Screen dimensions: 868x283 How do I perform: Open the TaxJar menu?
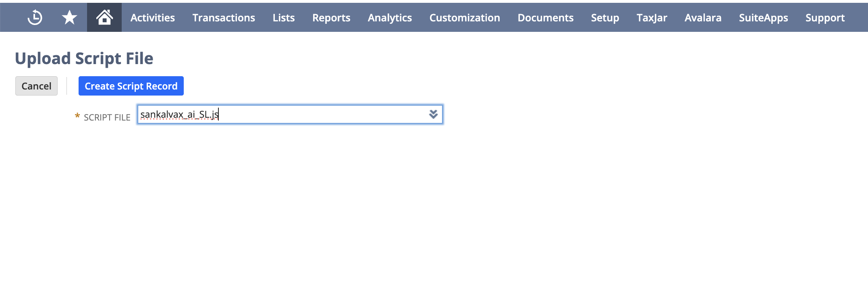(652, 18)
